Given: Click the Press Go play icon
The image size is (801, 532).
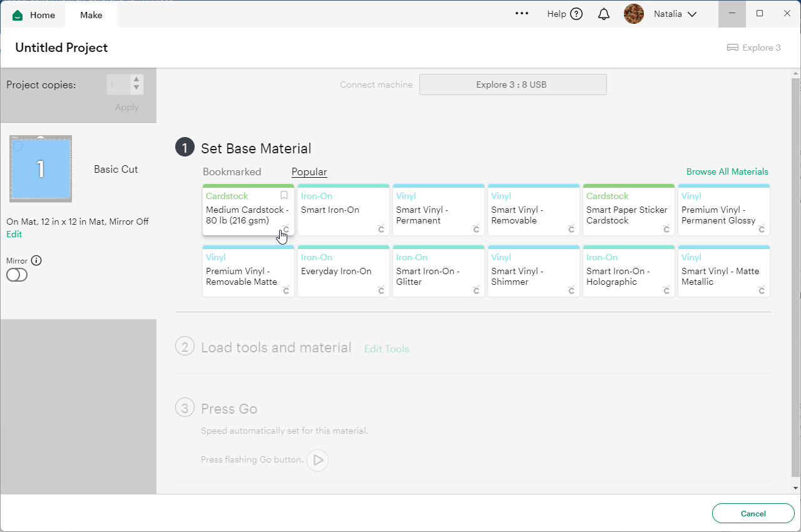Looking at the screenshot, I should 318,460.
